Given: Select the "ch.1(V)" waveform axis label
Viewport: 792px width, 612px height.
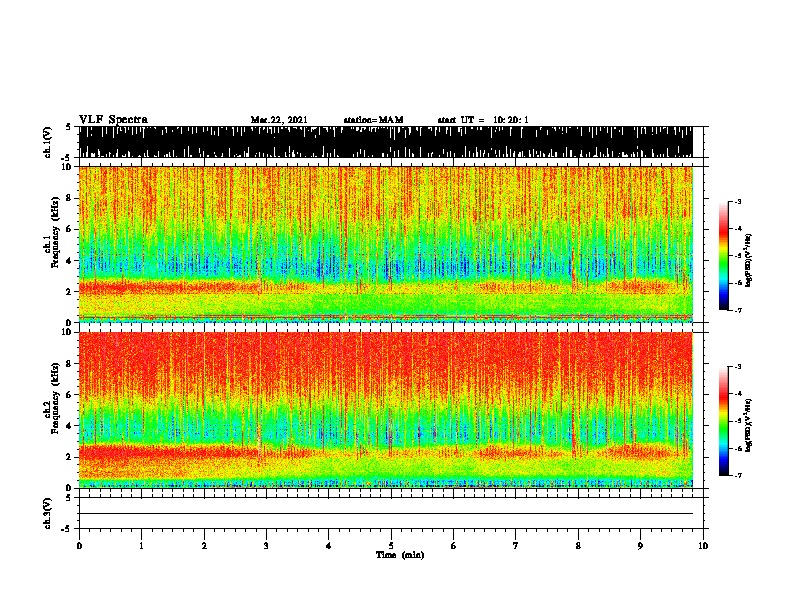Looking at the screenshot, I should [47, 142].
